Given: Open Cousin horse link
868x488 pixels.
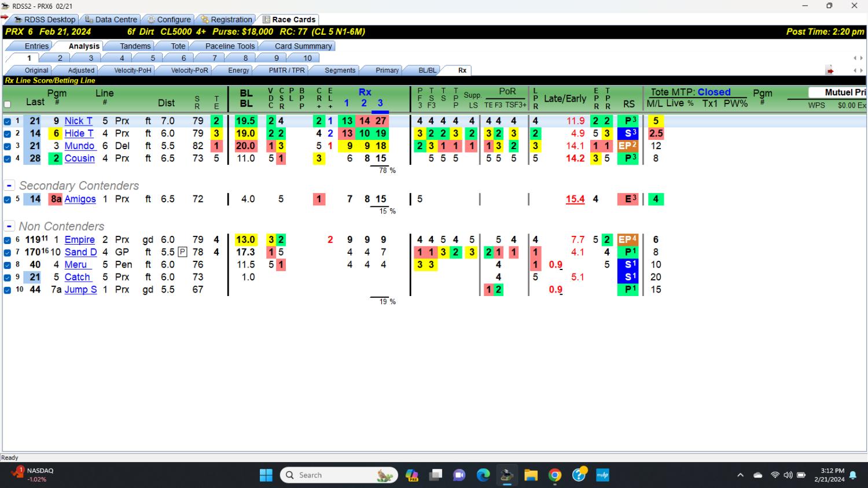Looking at the screenshot, I should (79, 158).
